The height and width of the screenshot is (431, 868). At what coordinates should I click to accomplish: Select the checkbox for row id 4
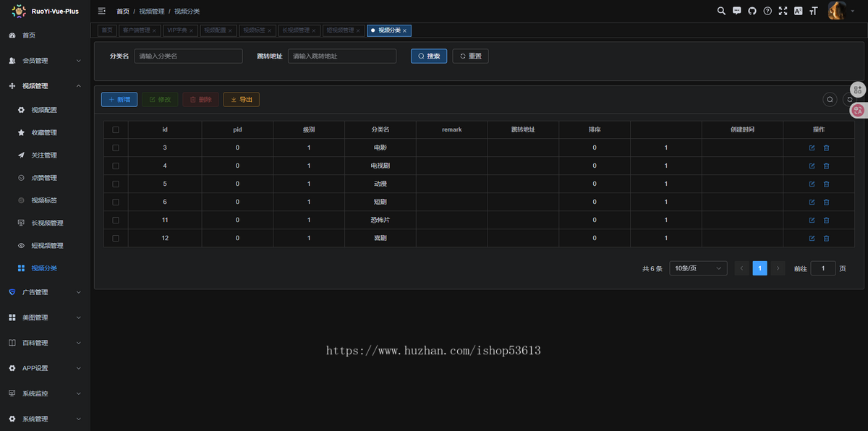coord(116,166)
